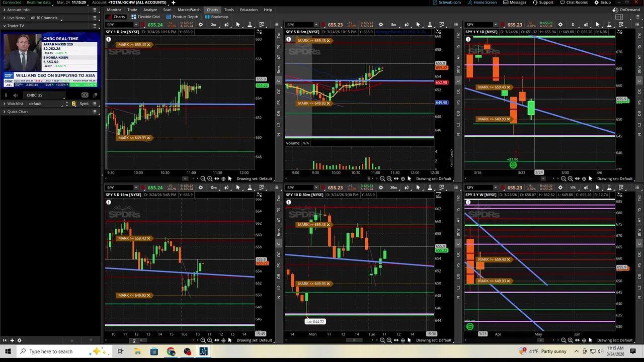Expand the Account Info gadget

point(4,10)
